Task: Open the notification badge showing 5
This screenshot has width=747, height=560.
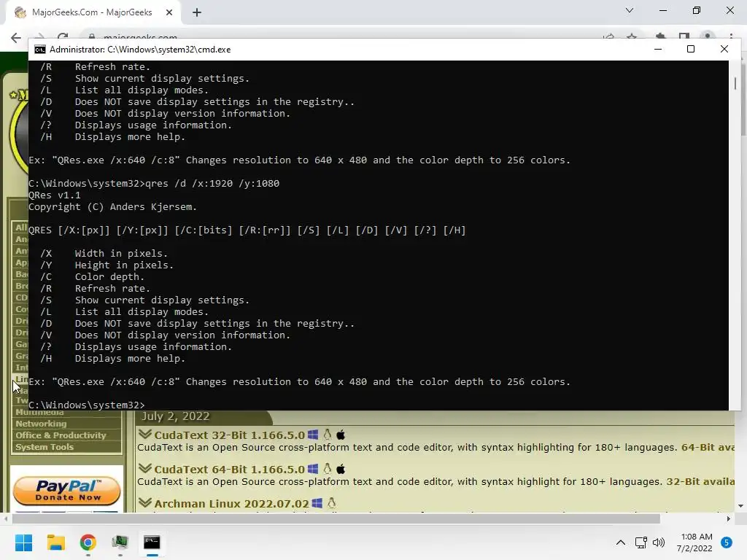Action: [727, 542]
